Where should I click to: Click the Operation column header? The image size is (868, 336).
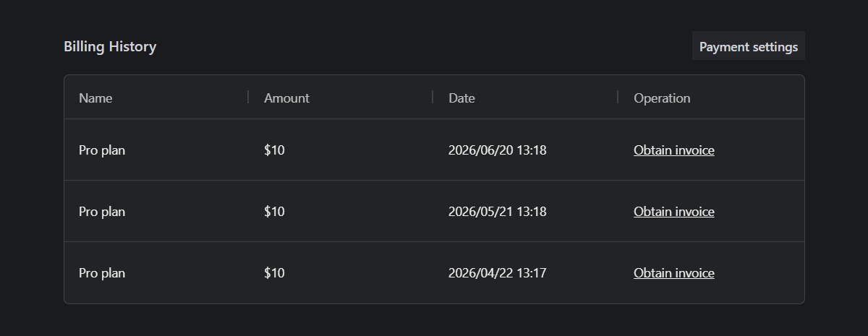pos(662,98)
